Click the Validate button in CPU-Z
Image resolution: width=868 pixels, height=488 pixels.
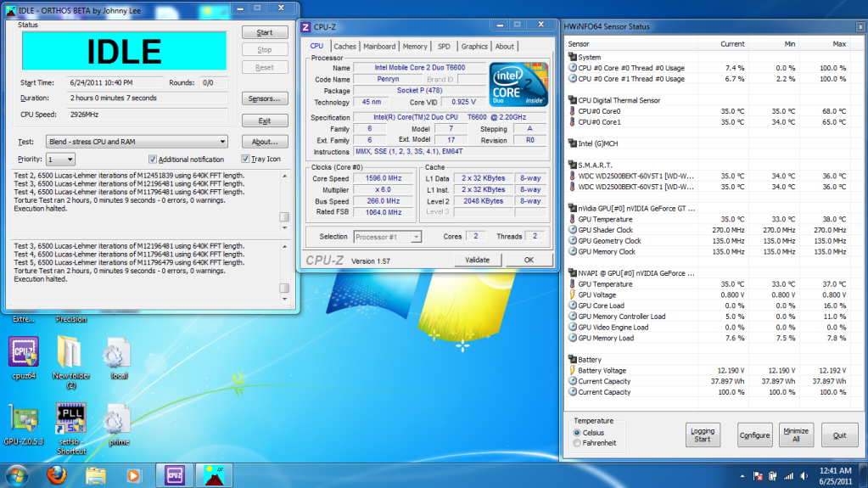tap(477, 260)
